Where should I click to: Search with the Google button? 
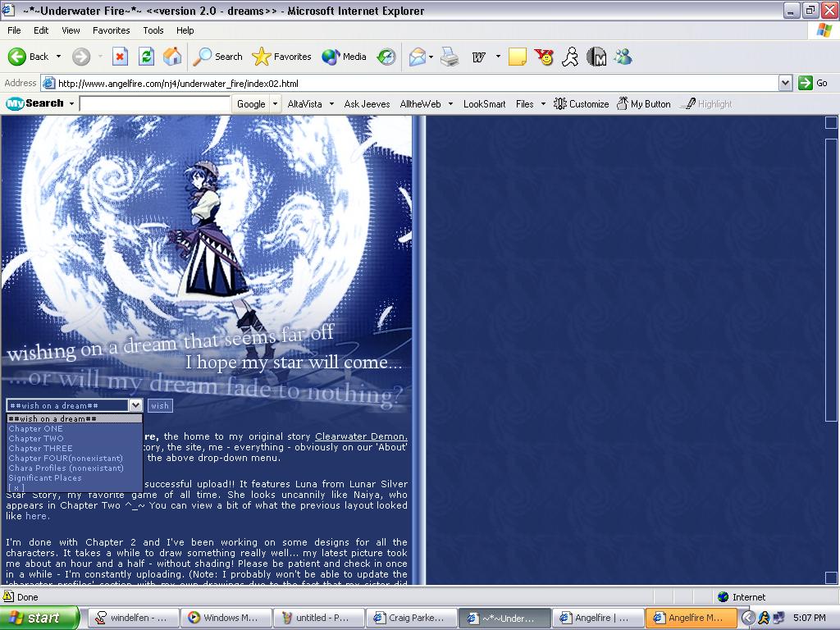251,104
